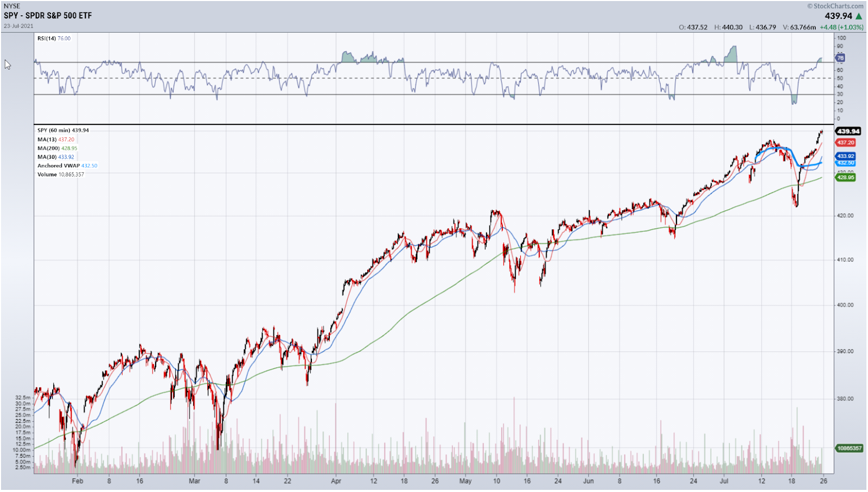Click the green 428.95 MA(200) price tag
The height and width of the screenshot is (492, 868).
click(x=846, y=178)
